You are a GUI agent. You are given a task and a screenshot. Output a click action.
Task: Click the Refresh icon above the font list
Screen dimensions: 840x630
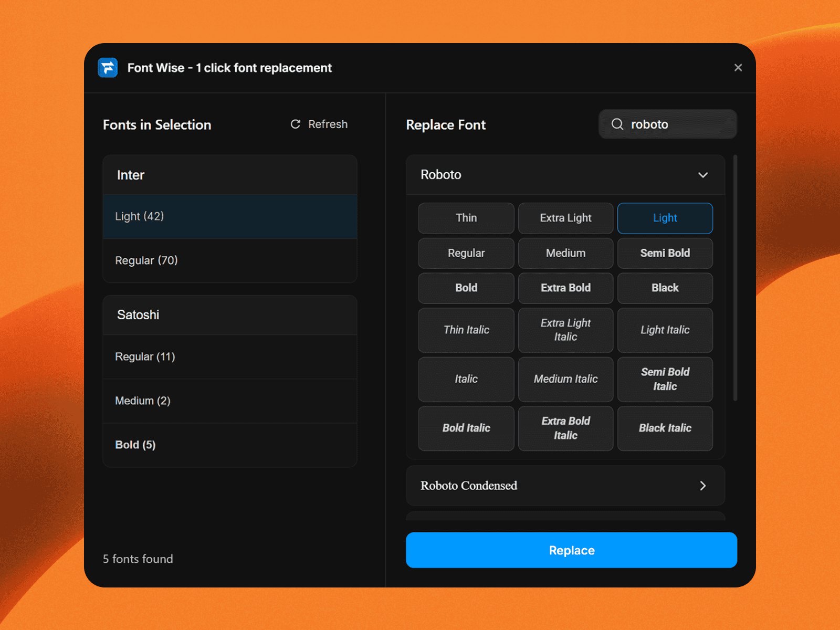click(x=296, y=124)
